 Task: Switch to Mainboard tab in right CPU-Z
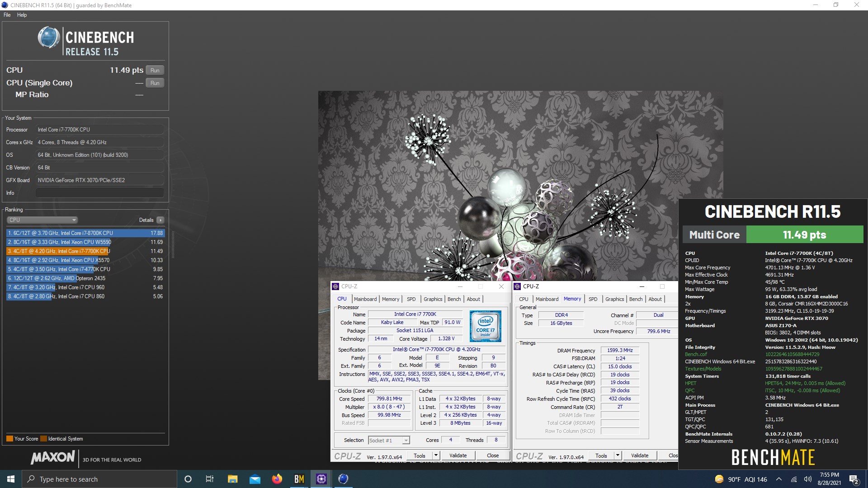click(x=547, y=299)
